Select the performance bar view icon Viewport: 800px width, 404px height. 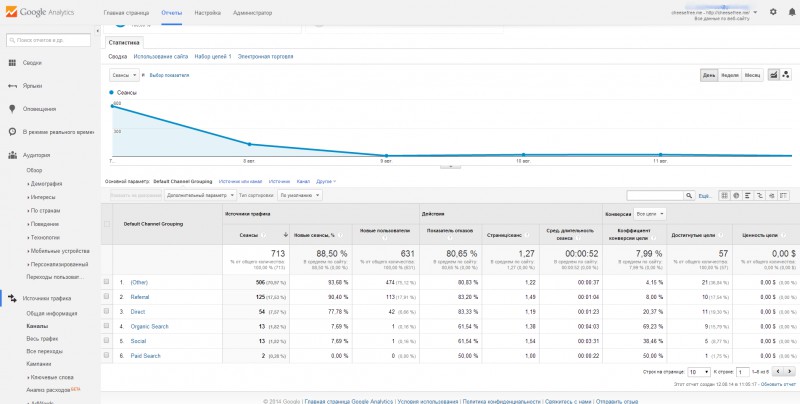pos(748,195)
